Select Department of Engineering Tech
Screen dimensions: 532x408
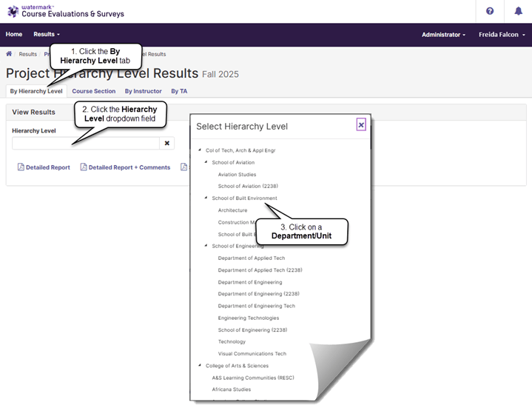coord(257,306)
